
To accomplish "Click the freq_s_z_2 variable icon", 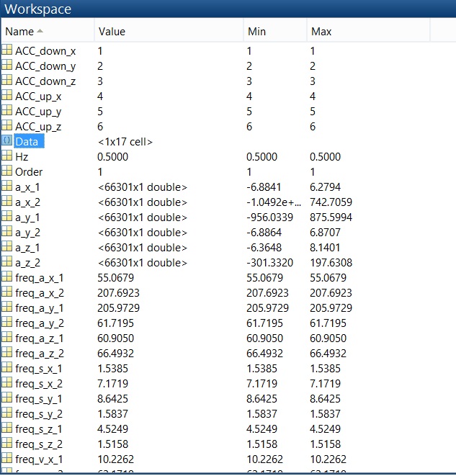I will 7,444.
